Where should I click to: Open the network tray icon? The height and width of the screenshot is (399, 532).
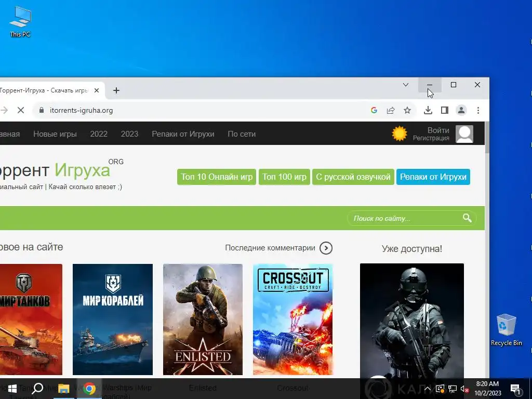pos(453,389)
